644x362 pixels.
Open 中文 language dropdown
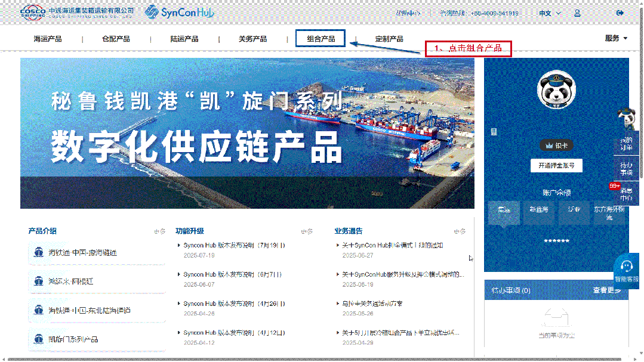coord(550,13)
